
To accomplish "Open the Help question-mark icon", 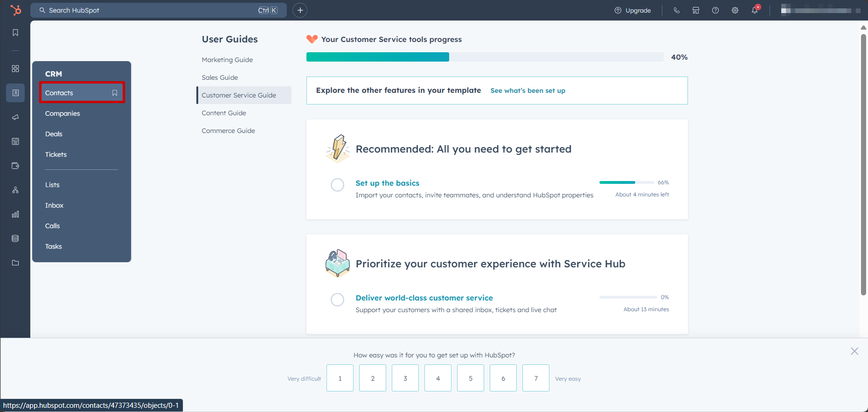I will (715, 10).
